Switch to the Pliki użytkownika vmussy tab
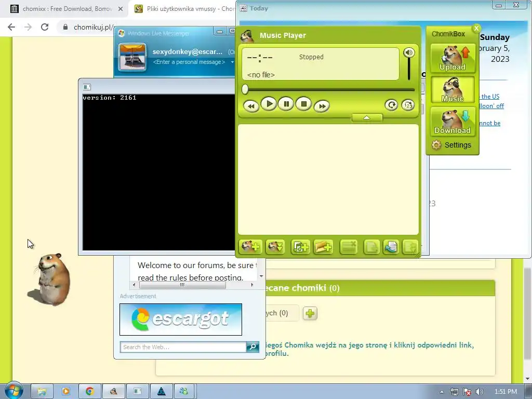Screen dimensions: 532x399 point(185,9)
